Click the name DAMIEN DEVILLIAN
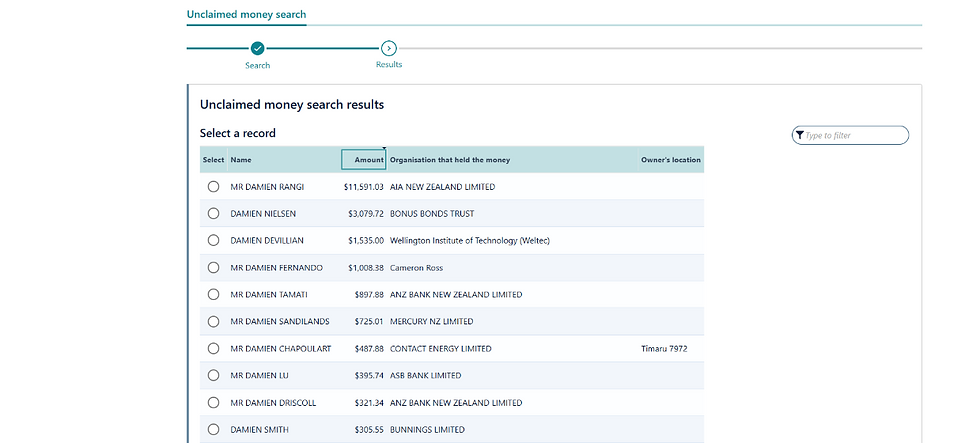 pyautogui.click(x=267, y=241)
